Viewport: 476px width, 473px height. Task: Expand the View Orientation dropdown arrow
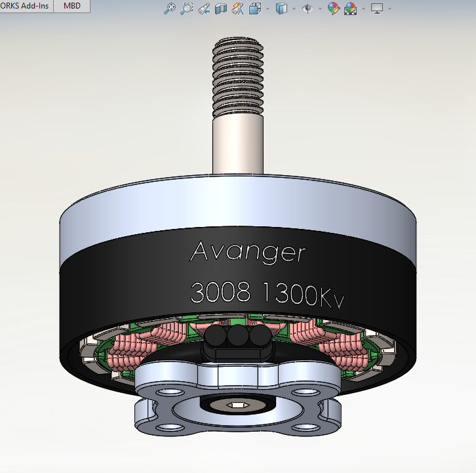(x=268, y=9)
